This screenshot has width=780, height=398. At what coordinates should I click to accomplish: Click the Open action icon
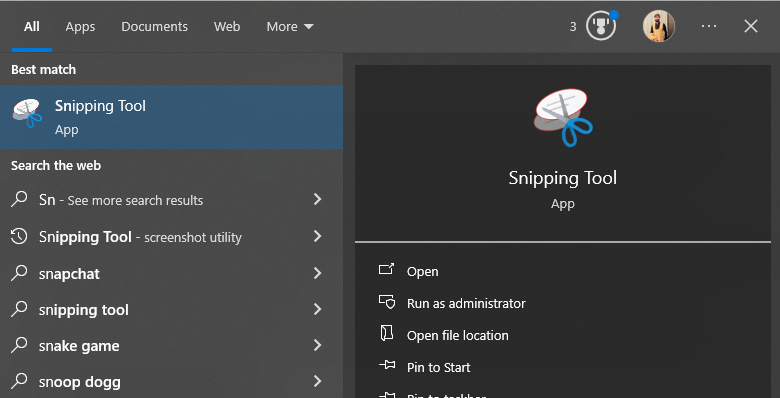pos(387,269)
